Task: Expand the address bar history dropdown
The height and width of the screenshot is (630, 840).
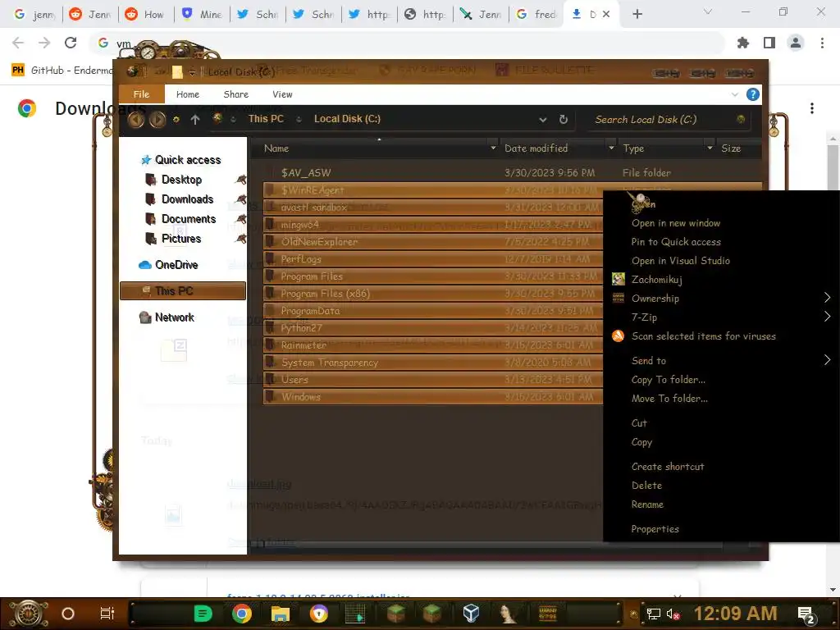Action: pyautogui.click(x=543, y=120)
